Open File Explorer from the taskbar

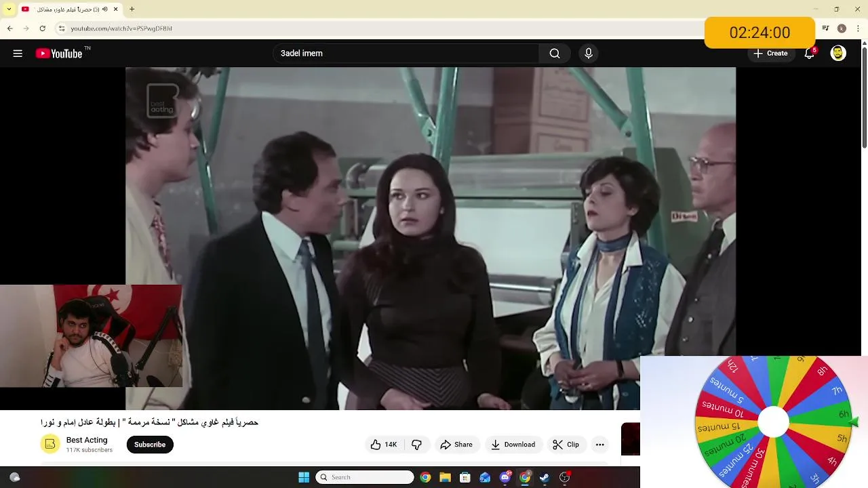click(x=445, y=477)
